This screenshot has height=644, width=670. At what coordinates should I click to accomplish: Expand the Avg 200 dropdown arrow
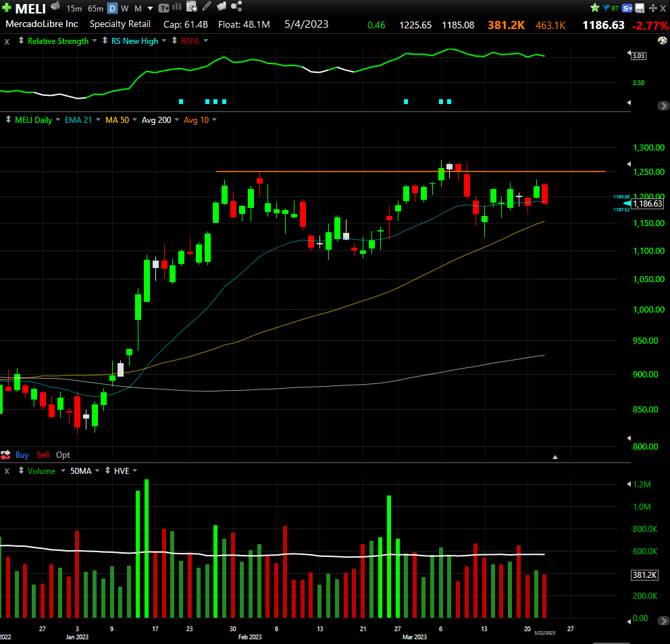(x=177, y=119)
